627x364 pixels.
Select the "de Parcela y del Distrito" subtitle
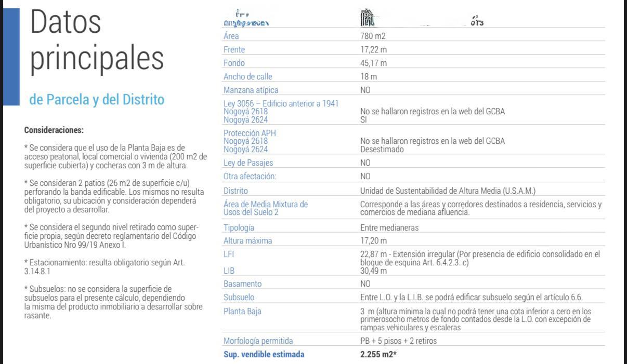click(x=97, y=99)
